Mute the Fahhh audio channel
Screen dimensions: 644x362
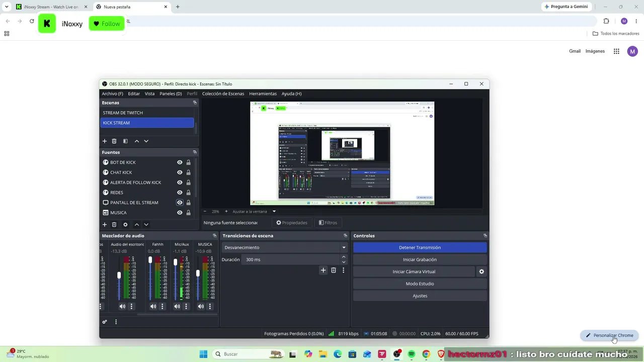point(153,306)
